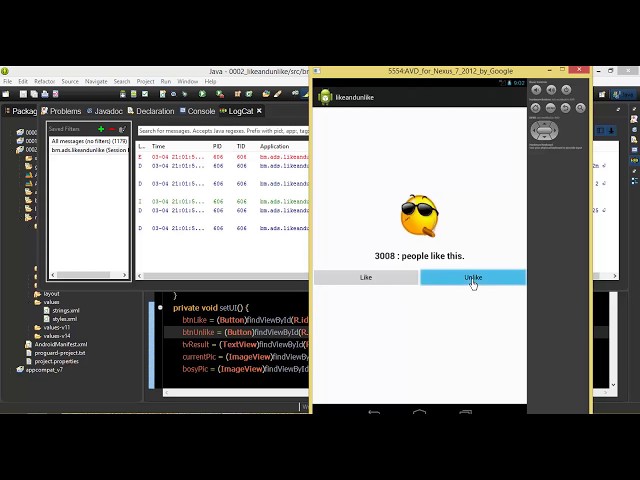Open the File menu in Eclipse
This screenshot has width=640, height=480.
pos(8,82)
